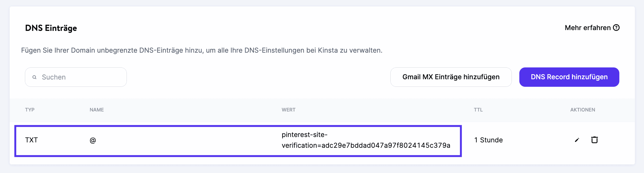644x173 pixels.
Task: Sort records by the TTL column header
Action: [x=479, y=110]
